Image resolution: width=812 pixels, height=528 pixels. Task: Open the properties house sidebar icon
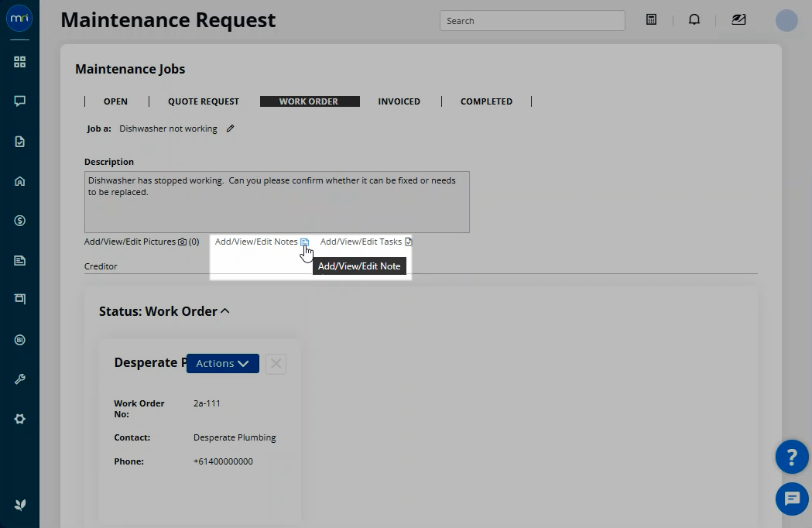click(19, 181)
